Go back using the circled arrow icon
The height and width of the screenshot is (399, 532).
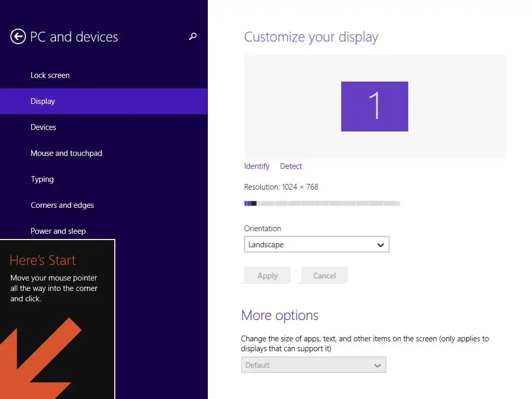coord(18,37)
